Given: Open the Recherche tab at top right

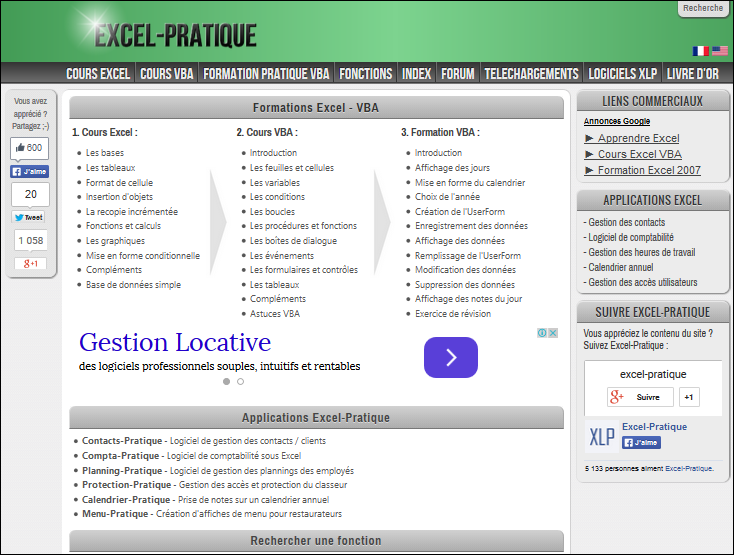Looking at the screenshot, I should (x=703, y=8).
